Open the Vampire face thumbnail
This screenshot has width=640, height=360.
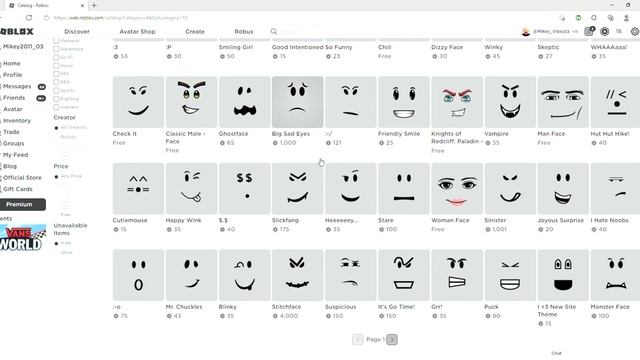[510, 102]
